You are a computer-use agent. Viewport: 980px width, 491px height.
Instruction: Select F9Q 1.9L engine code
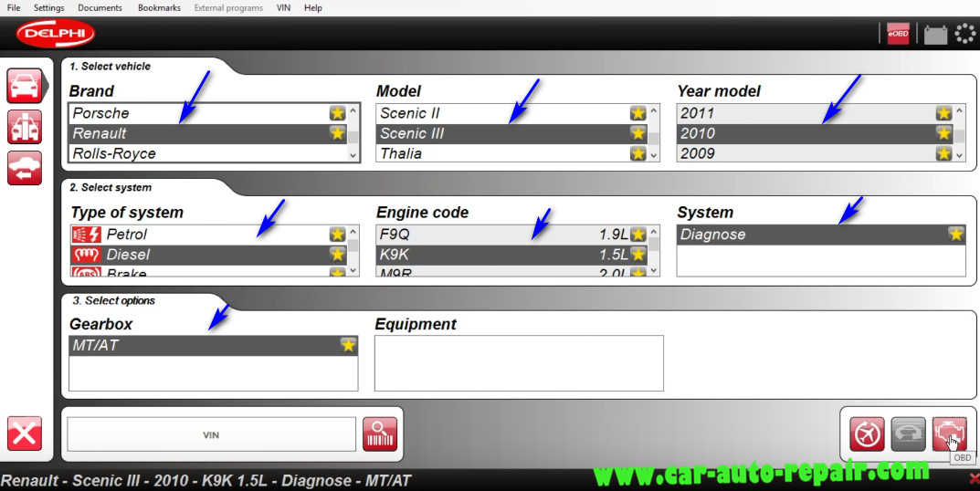point(511,235)
